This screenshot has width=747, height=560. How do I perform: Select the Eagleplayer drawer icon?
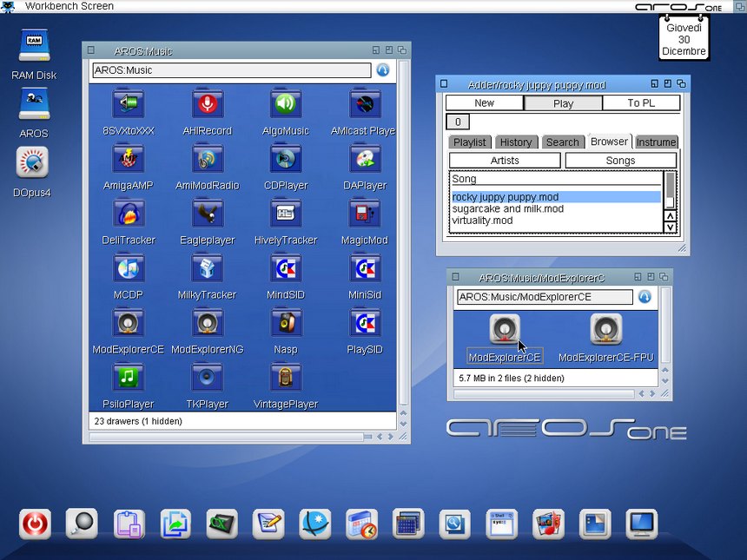[x=208, y=213]
